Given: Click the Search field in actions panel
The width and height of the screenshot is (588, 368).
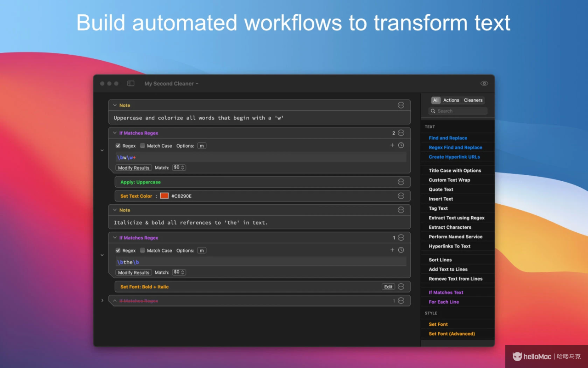Looking at the screenshot, I should (458, 111).
